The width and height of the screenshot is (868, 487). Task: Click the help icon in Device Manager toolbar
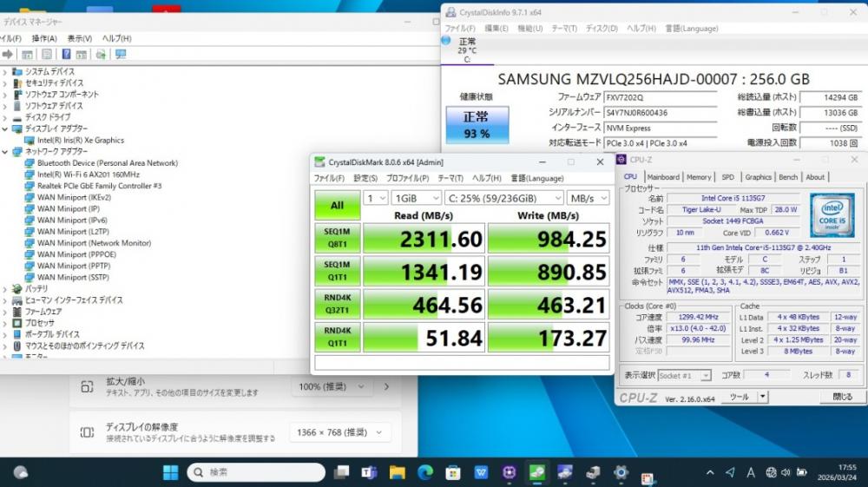click(67, 55)
